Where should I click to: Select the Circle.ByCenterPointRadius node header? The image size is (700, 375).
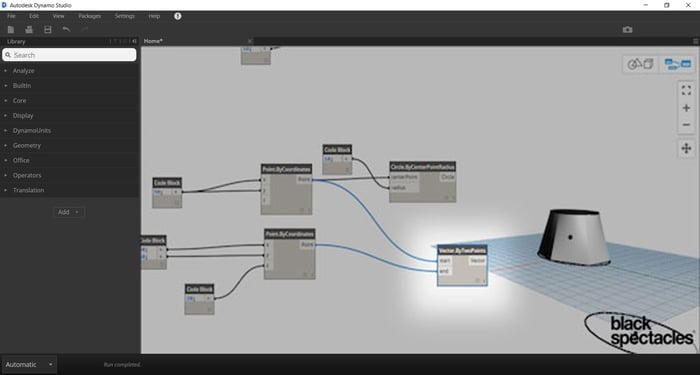[x=422, y=167]
